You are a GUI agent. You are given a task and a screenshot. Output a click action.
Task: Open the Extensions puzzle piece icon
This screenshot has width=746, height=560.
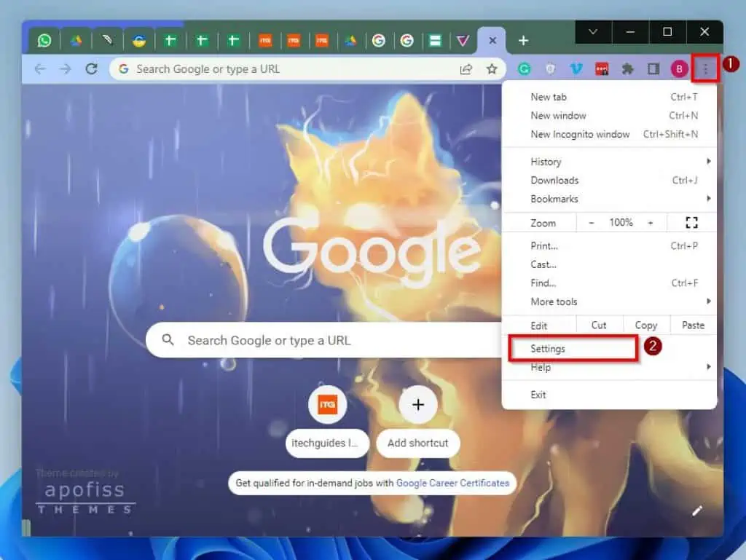pos(627,68)
